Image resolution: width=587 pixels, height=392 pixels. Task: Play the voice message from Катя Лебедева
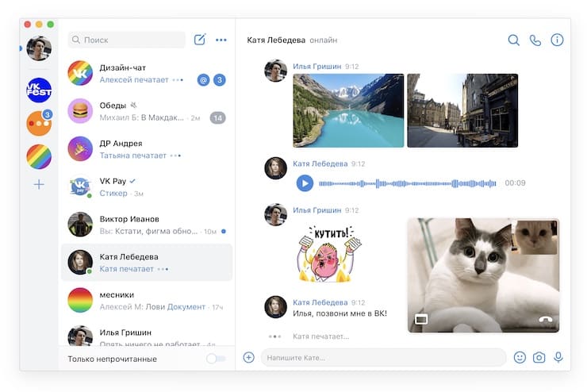point(305,183)
